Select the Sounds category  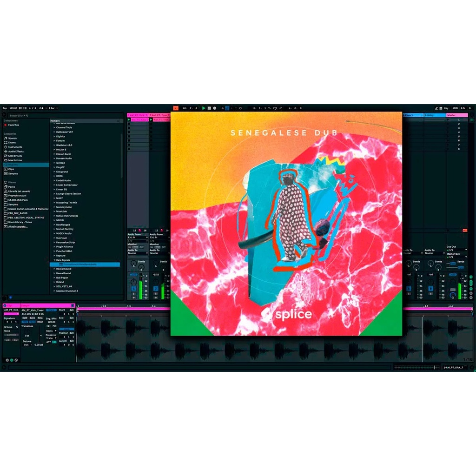[x=13, y=138]
